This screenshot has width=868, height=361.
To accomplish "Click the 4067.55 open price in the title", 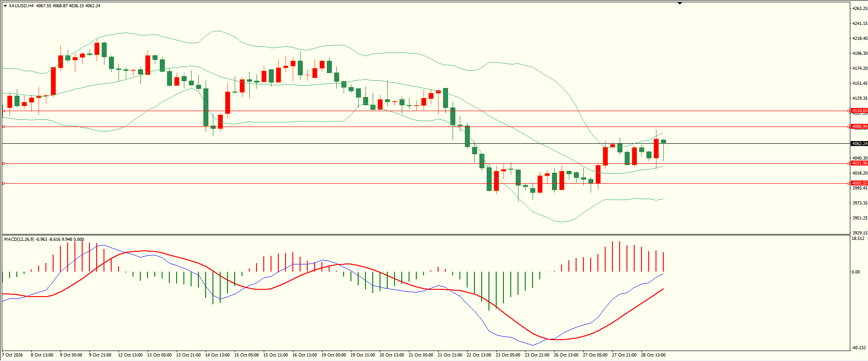I will pos(44,6).
